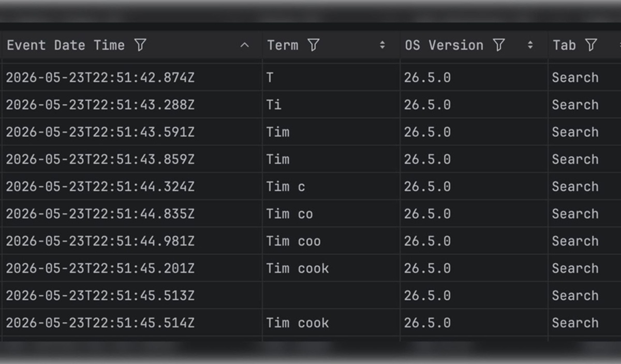
Task: Select "Tim cook" in the 45.201Z row
Action: tap(298, 269)
